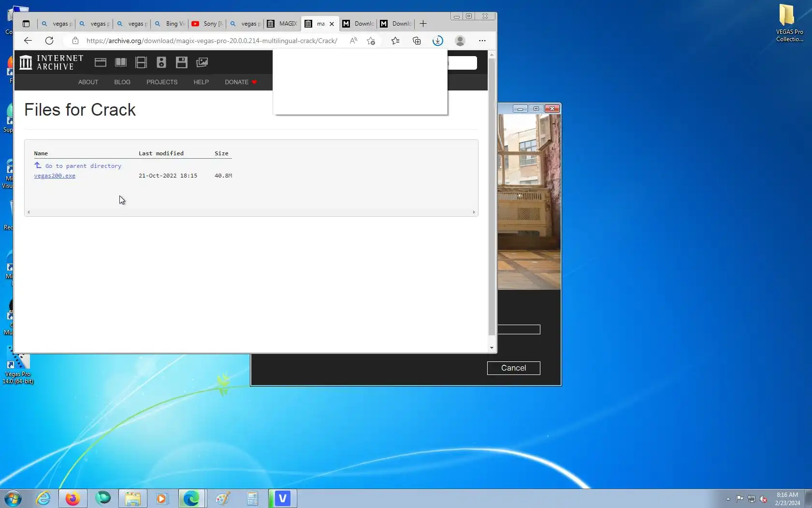The width and height of the screenshot is (812, 508).
Task: Switch to Microsoft Edge on the taskbar
Action: (192, 498)
